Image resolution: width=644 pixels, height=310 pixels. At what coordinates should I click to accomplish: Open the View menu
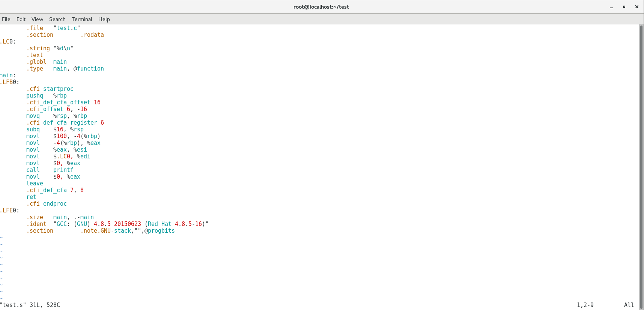tap(37, 19)
